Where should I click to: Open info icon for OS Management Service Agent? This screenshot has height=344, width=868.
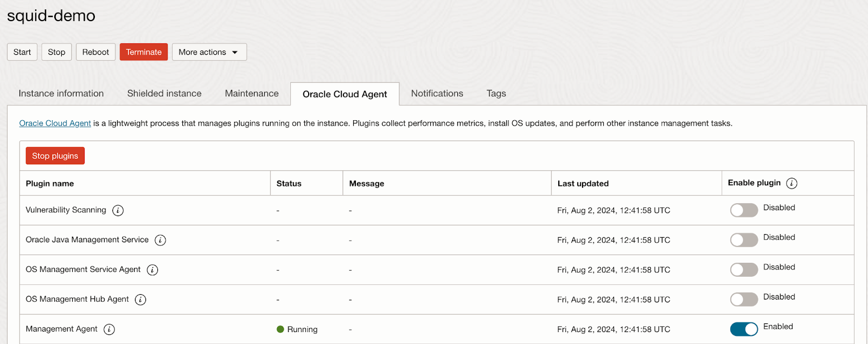point(152,270)
